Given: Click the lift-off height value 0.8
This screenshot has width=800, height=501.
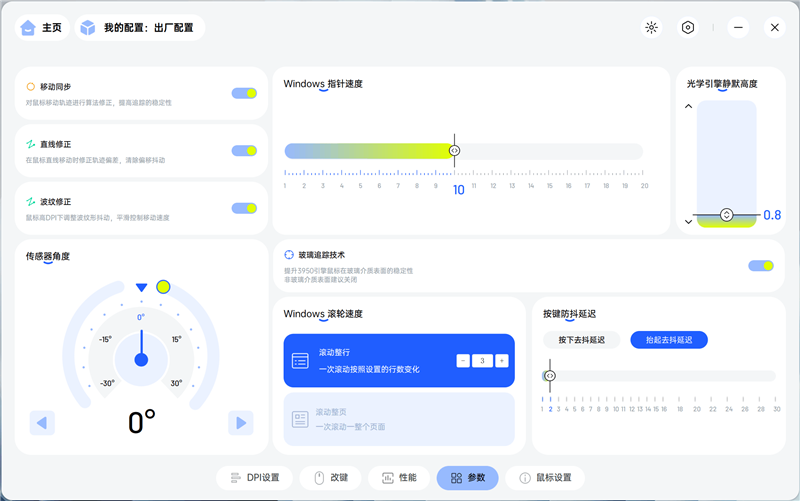Looking at the screenshot, I should [772, 215].
